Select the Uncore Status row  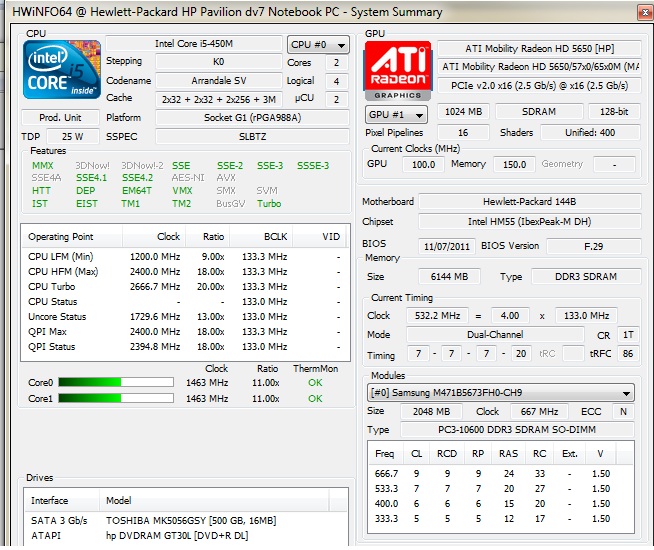tap(185, 316)
